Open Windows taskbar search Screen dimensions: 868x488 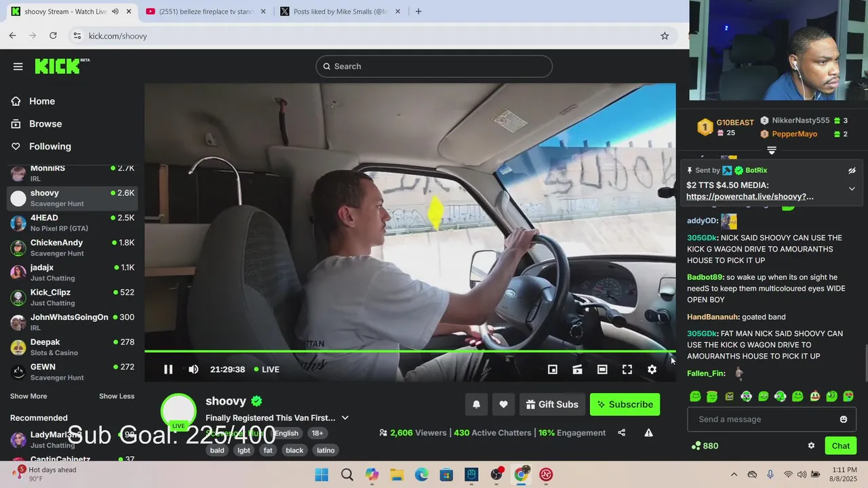347,474
